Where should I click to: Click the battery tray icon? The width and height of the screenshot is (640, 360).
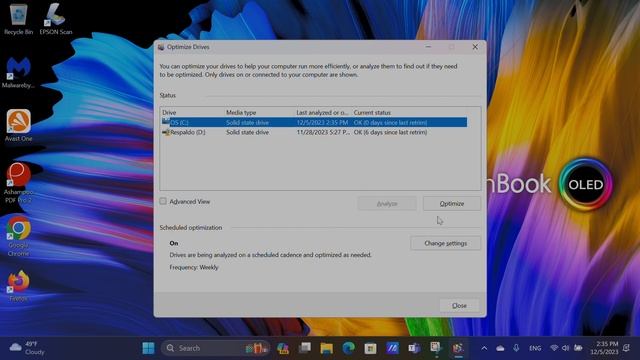(x=578, y=348)
